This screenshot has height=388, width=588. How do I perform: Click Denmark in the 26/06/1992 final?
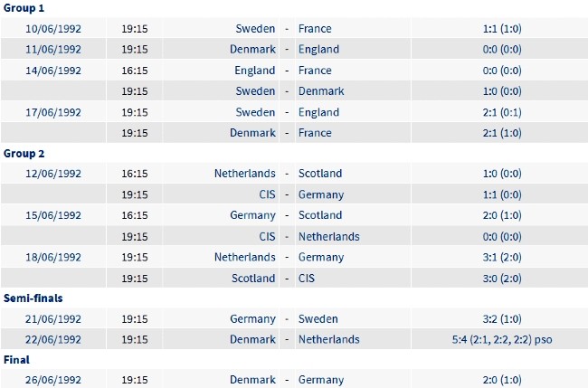click(x=252, y=380)
